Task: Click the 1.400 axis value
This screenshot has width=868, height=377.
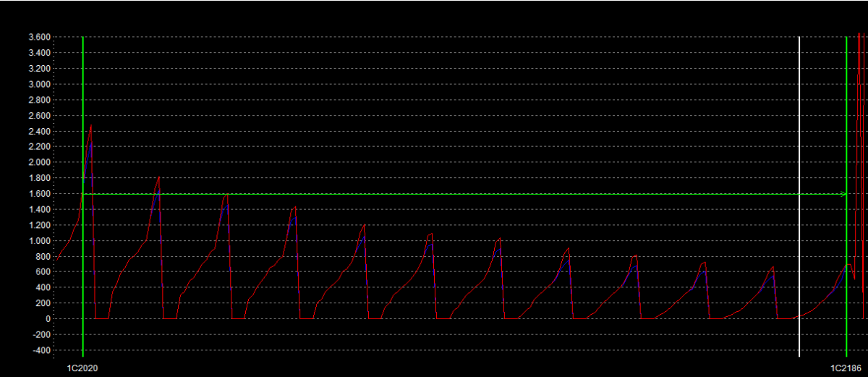Action: coord(39,210)
